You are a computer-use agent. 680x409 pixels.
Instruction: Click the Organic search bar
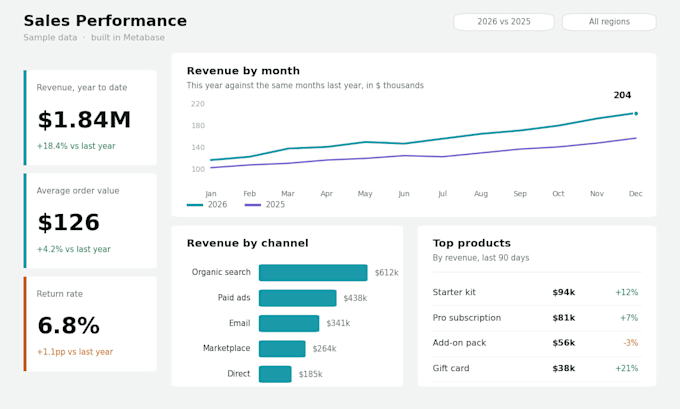[313, 273]
